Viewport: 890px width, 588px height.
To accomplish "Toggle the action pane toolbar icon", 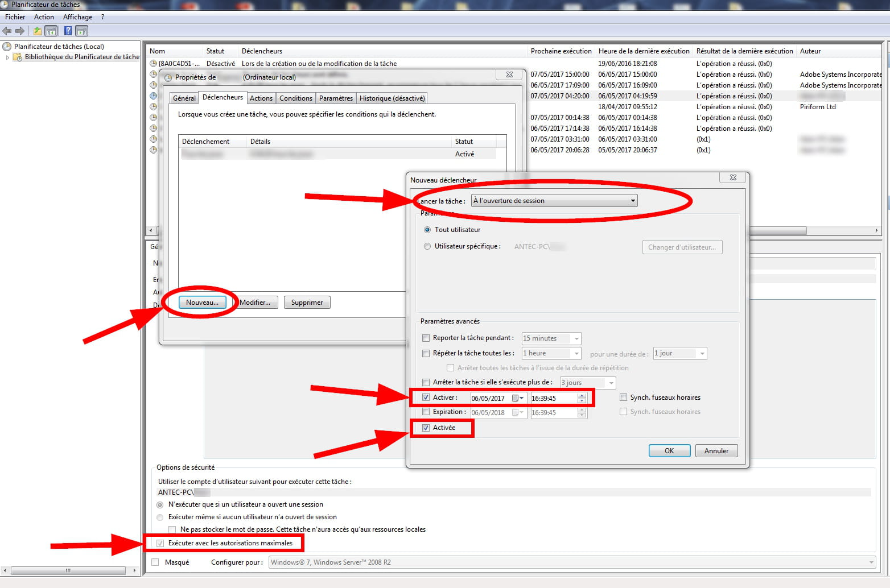I will point(82,31).
